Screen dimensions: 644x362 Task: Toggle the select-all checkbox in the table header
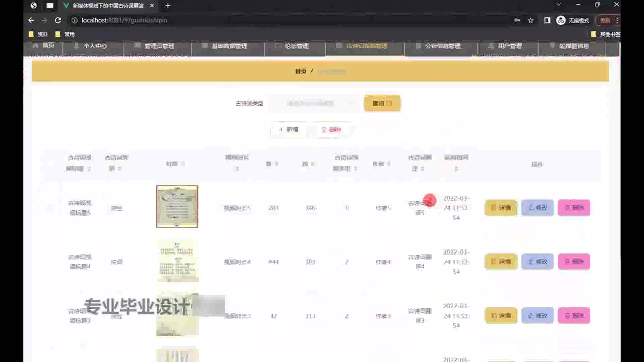[x=51, y=164]
